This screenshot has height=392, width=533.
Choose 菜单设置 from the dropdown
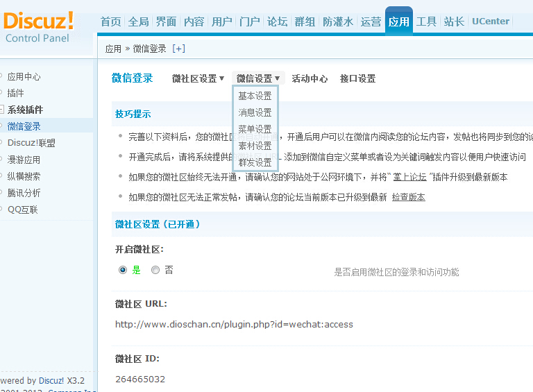[255, 129]
